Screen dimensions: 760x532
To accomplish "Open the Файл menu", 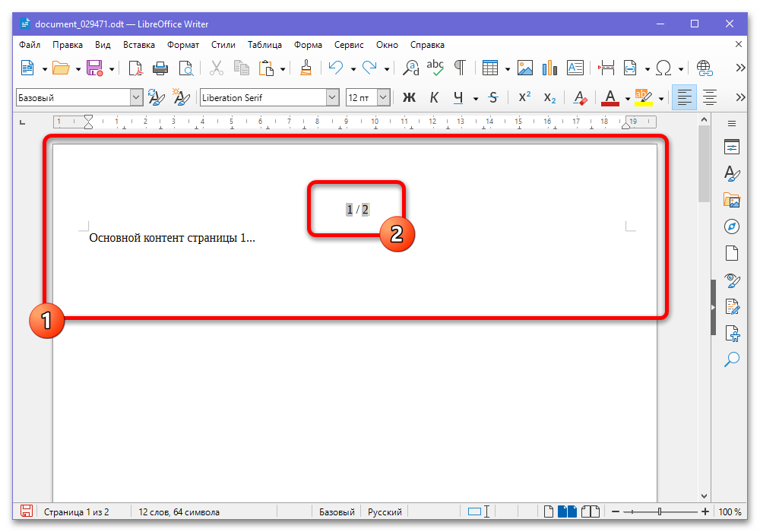I will tap(30, 45).
